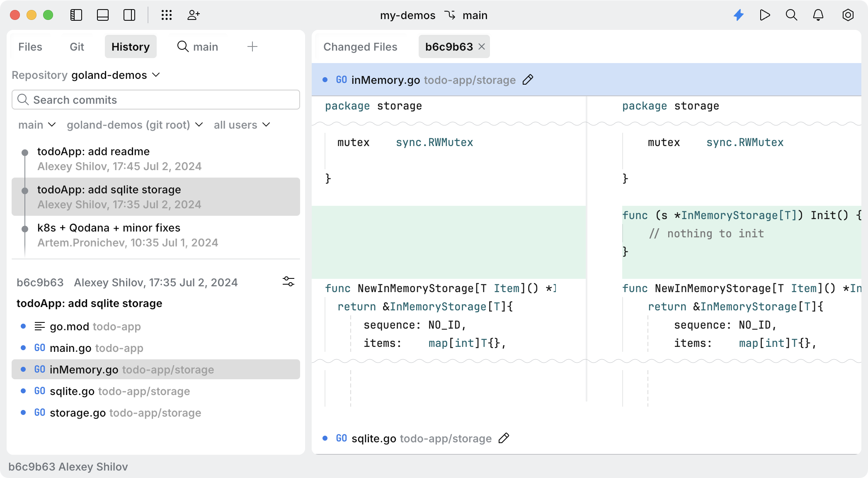Open the main branch filter dropdown
Viewport: 868px width, 478px height.
coord(37,125)
